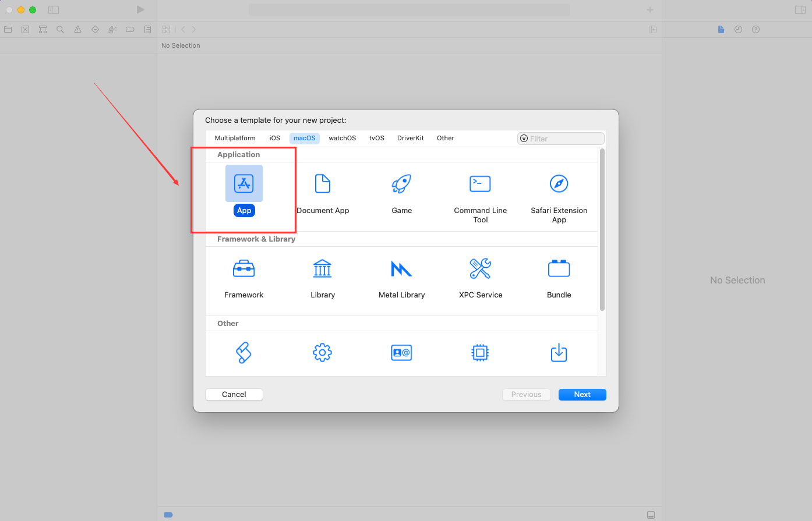Open the watchOS platform tab

tap(342, 139)
